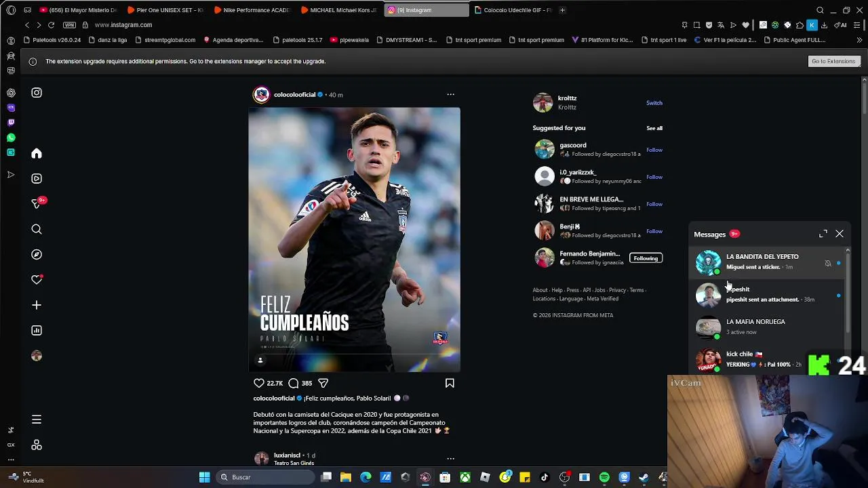Screen dimensions: 868x488
Task: Save the post with bookmark icon
Action: click(450, 383)
